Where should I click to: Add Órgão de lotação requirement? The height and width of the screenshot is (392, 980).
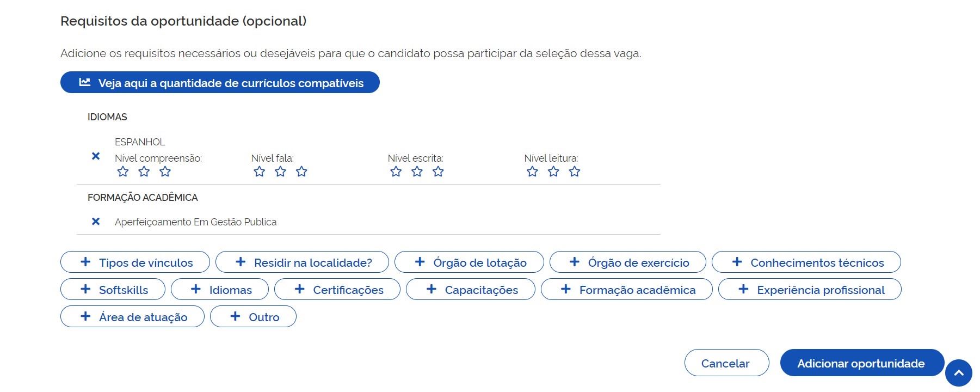click(469, 262)
